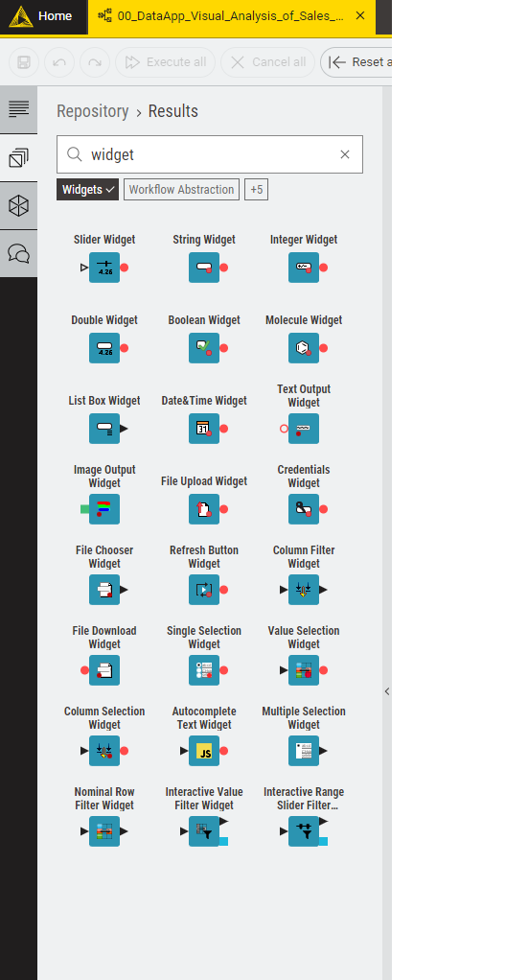505x980 pixels.
Task: Click the Refresh Button Widget label
Action: [x=204, y=557]
